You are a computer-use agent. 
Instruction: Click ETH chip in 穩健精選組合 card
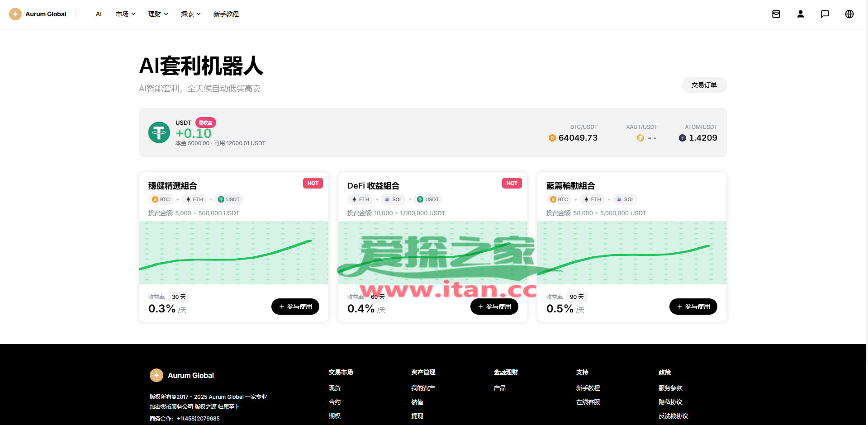click(x=194, y=199)
